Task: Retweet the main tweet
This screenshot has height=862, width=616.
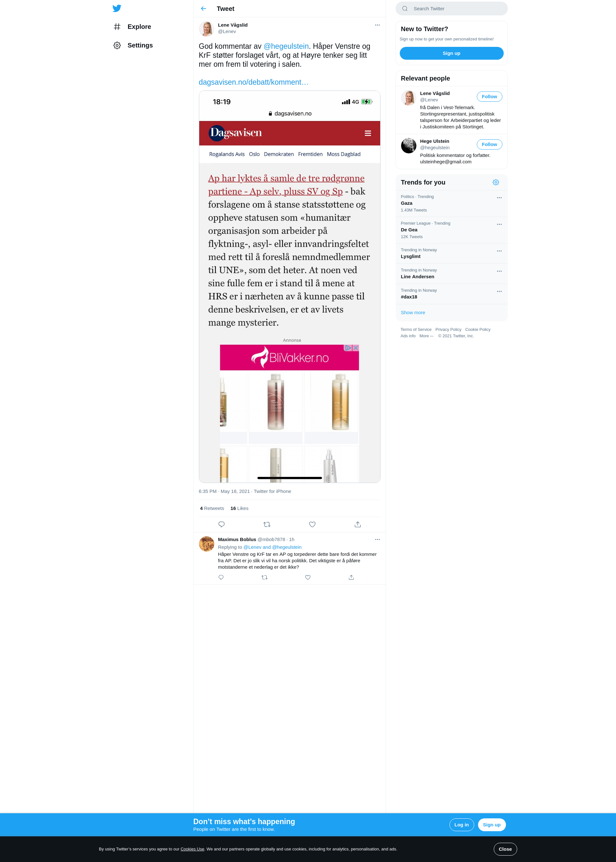Action: 267,524
